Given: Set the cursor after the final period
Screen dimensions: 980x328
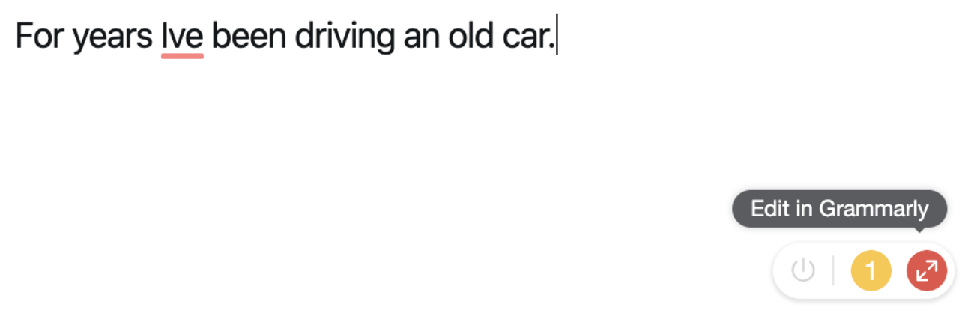Looking at the screenshot, I should (x=555, y=37).
